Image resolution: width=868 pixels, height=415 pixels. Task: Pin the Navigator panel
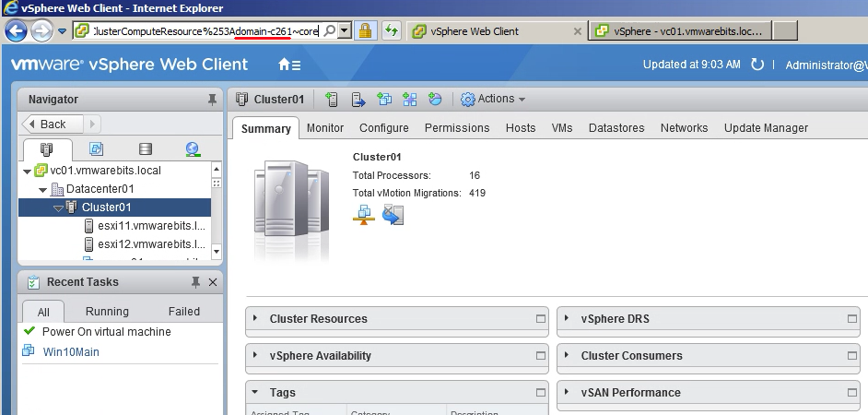click(211, 100)
